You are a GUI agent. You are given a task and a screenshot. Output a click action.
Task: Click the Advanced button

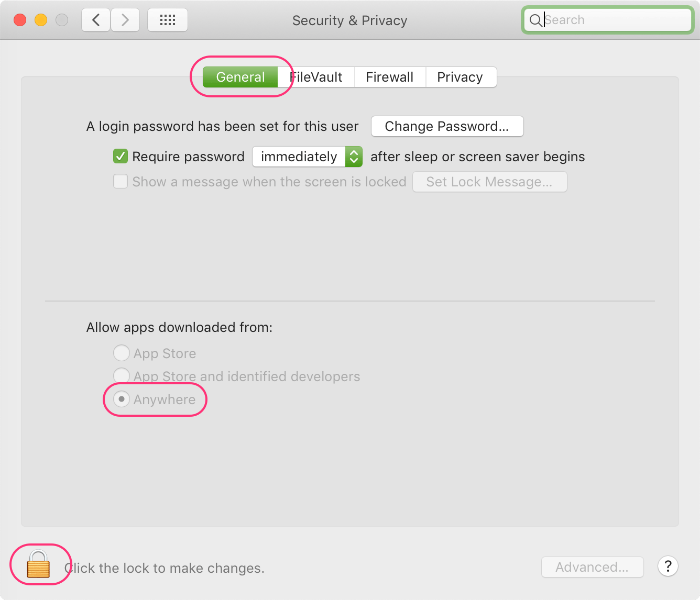tap(592, 567)
